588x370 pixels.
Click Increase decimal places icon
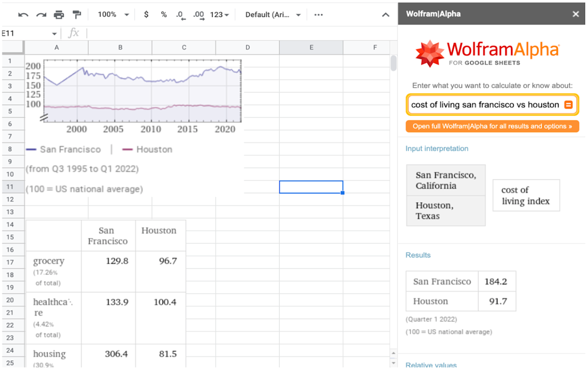(199, 15)
